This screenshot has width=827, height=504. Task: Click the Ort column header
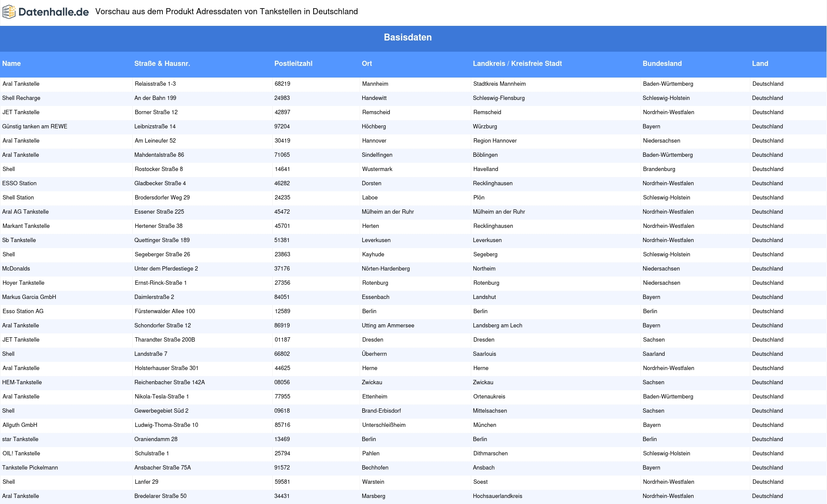(x=367, y=63)
